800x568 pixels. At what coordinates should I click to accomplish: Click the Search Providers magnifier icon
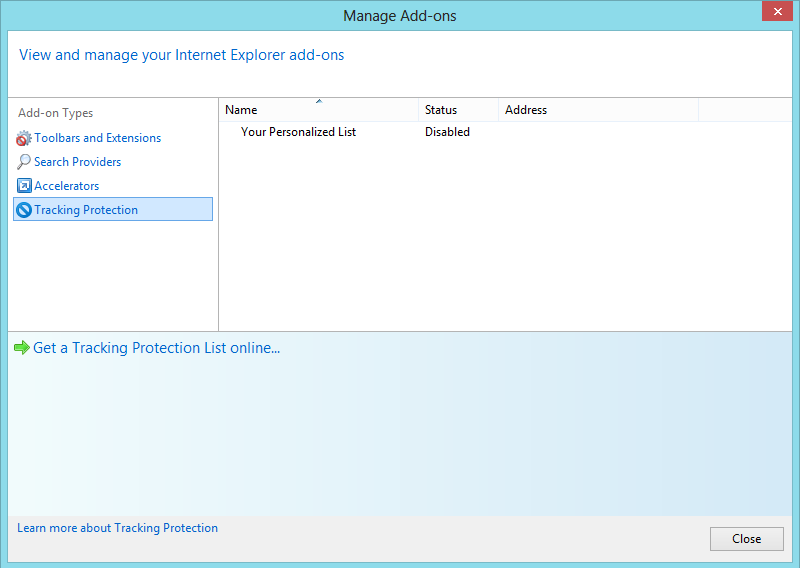(23, 162)
